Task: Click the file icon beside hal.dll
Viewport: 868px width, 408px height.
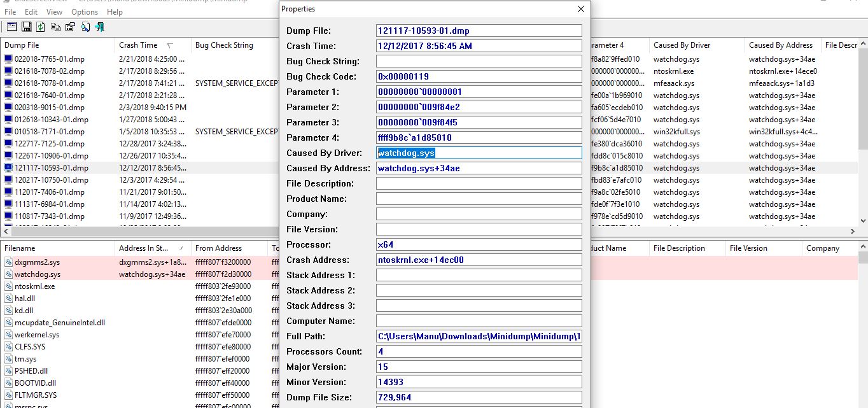Action: coord(8,299)
